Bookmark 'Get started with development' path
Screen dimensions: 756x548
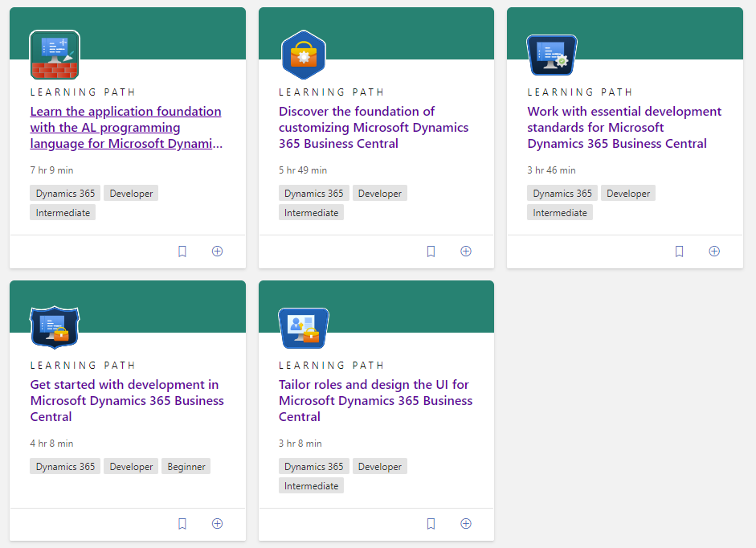[x=182, y=524]
